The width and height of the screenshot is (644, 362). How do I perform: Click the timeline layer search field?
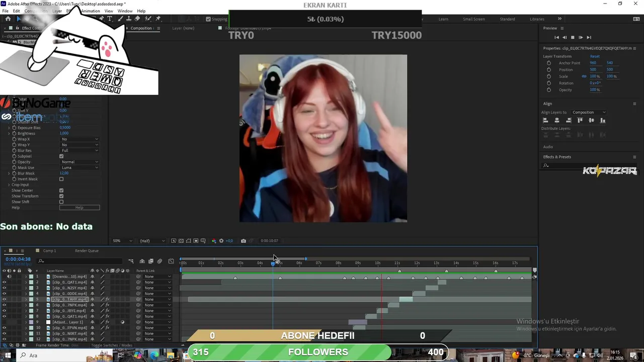click(80, 261)
